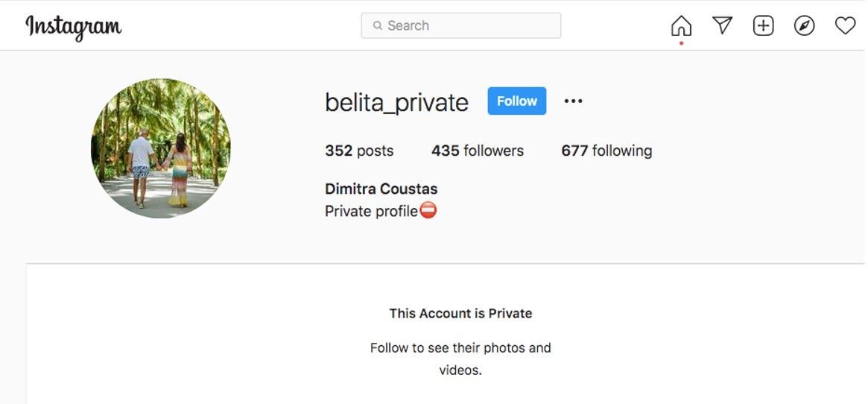Click the 'Follow to see their photos' text
Screen dimensions: 868x404
coord(460,348)
